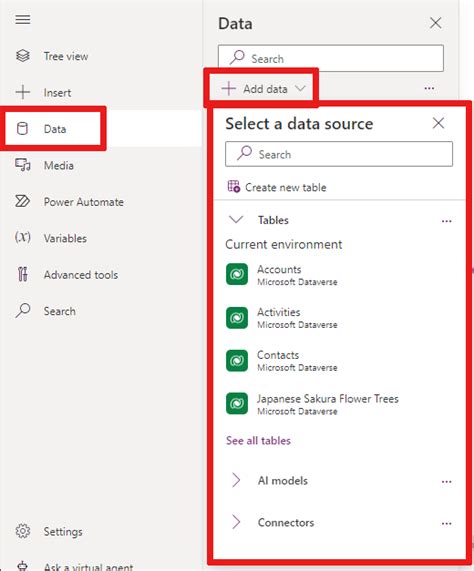The width and height of the screenshot is (474, 571).
Task: Open the Data pane more options ellipsis
Action: coord(429,88)
